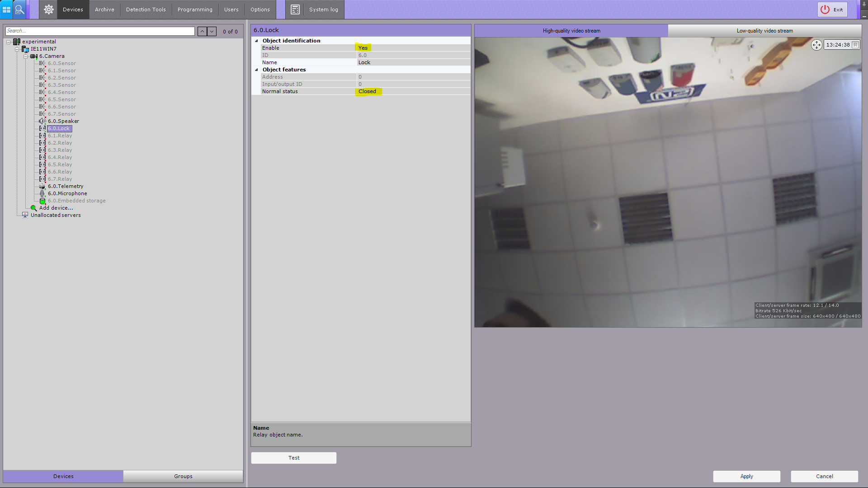The height and width of the screenshot is (488, 868).
Task: Click the green Add device magnifier icon
Action: click(x=33, y=208)
